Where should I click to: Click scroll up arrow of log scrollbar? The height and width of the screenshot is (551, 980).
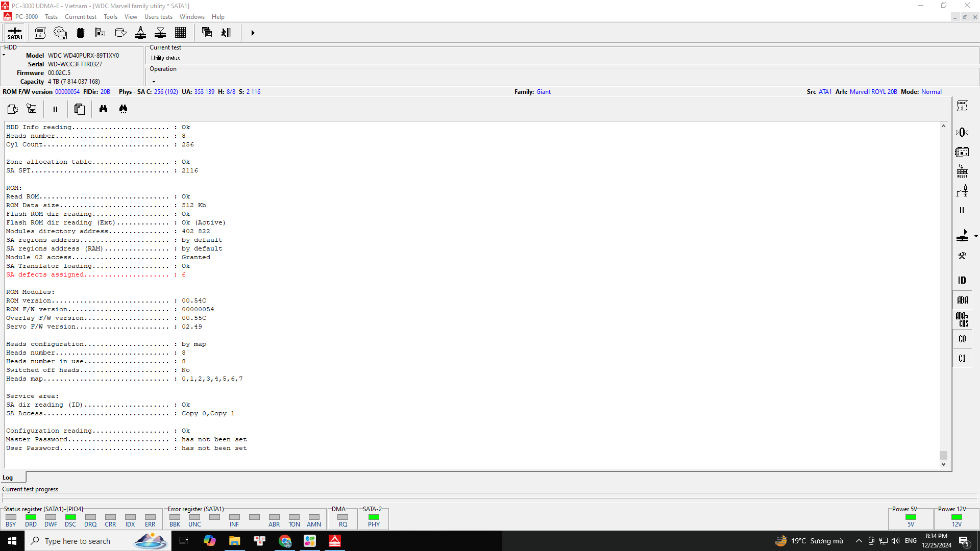click(x=943, y=126)
